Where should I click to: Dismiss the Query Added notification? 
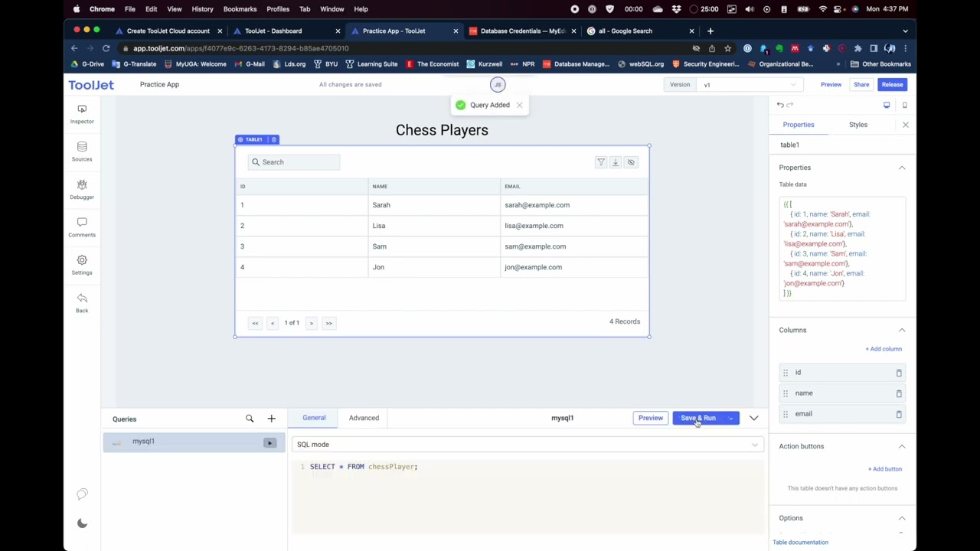pyautogui.click(x=519, y=105)
